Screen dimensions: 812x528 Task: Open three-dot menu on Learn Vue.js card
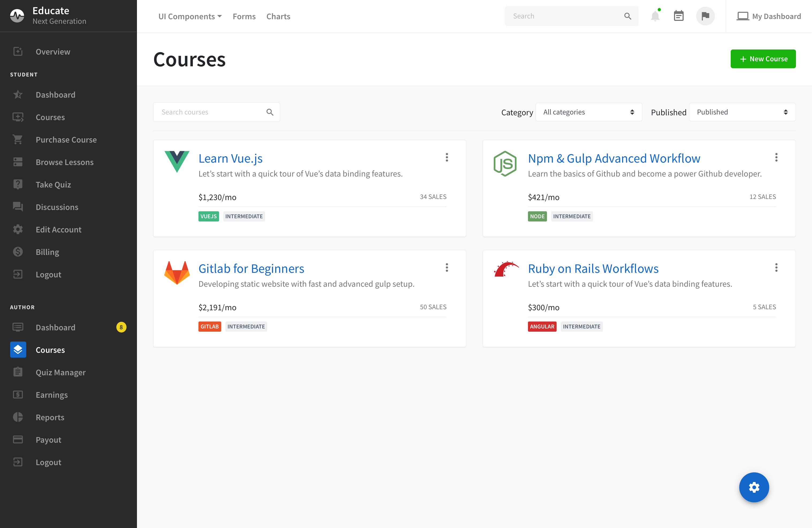447,157
